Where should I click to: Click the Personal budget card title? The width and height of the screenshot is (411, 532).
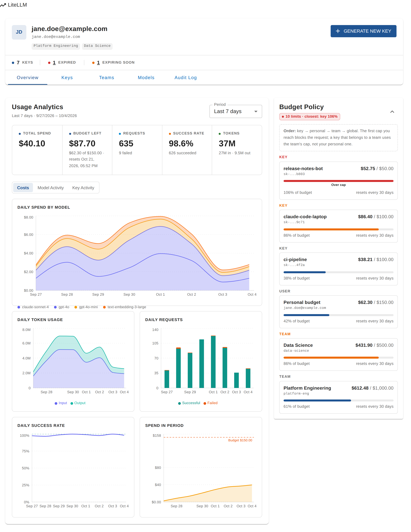click(x=302, y=302)
